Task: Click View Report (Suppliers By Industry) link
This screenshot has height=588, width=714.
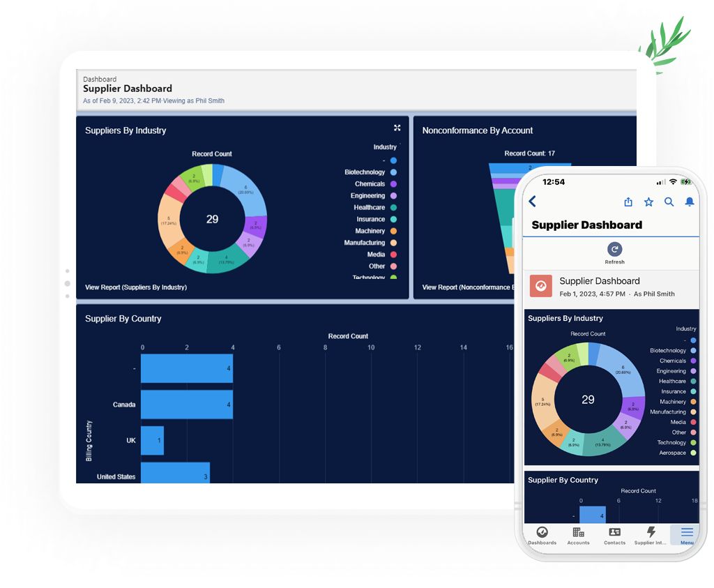Action: (136, 287)
